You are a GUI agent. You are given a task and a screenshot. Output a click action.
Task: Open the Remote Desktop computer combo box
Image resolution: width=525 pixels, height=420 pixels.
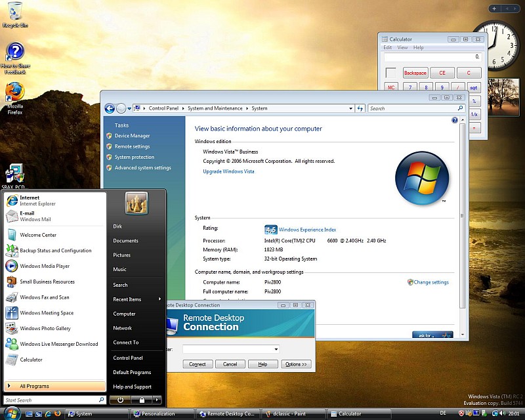(x=231, y=349)
